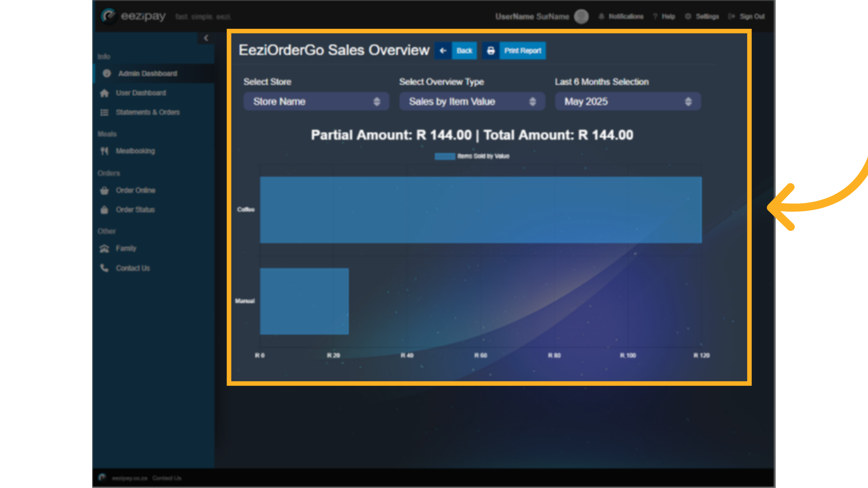Click the Sign Out arrow icon

[731, 16]
